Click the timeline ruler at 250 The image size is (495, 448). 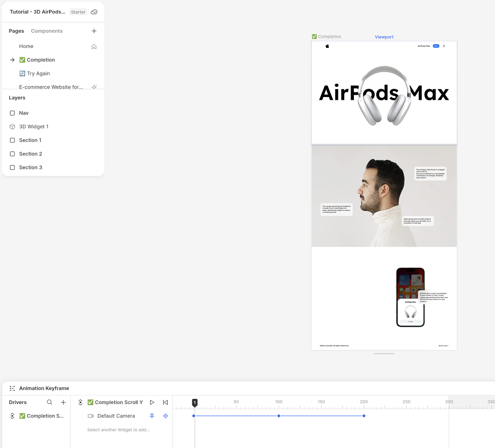click(x=406, y=402)
